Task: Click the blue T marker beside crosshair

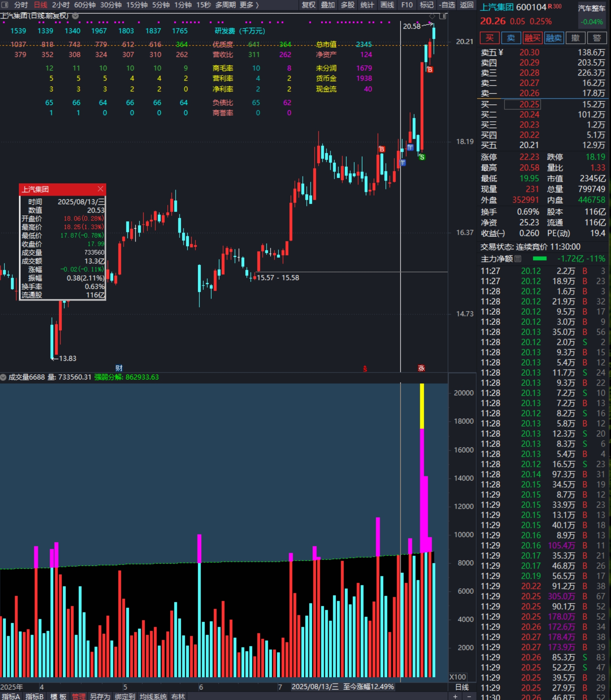Action: (402, 163)
